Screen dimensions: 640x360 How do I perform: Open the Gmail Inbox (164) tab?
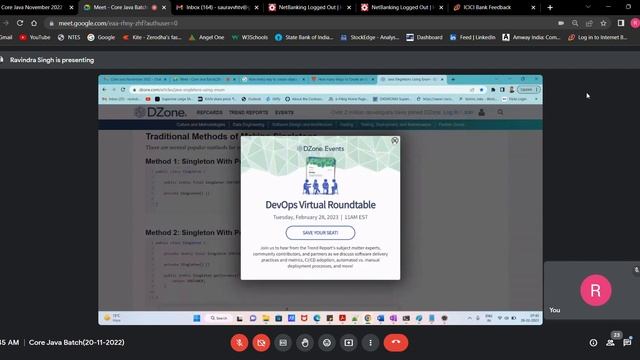[218, 7]
